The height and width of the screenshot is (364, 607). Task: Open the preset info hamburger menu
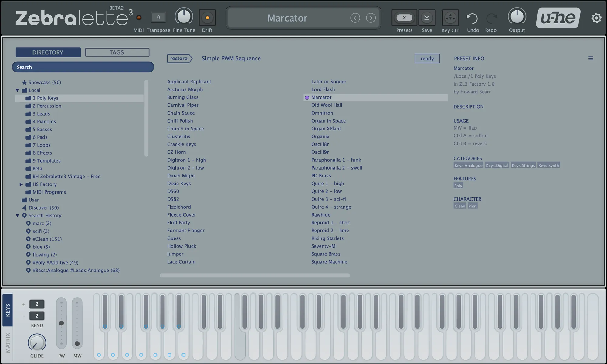click(590, 59)
